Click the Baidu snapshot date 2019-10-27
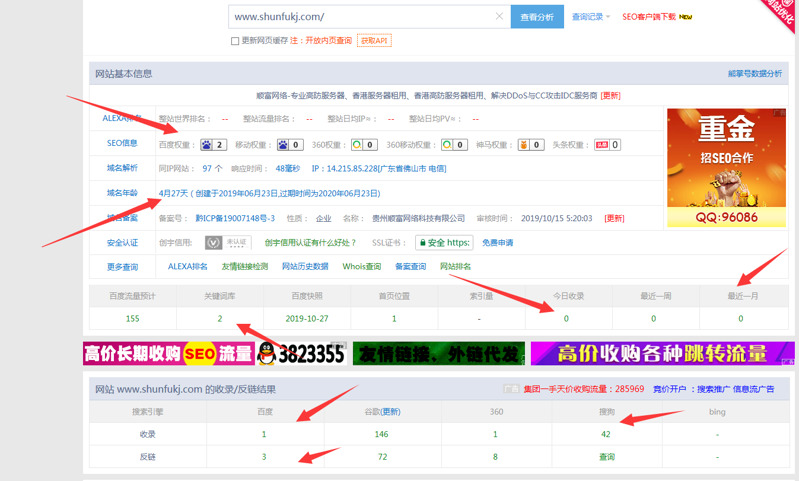Viewport: 799px width, 481px height. 307,318
